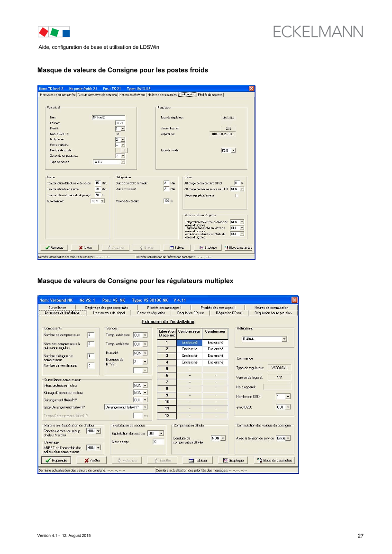The height and width of the screenshot is (554, 392).
Task: Open Blocs de paramètres in Verbund NK window
Action: point(274,460)
